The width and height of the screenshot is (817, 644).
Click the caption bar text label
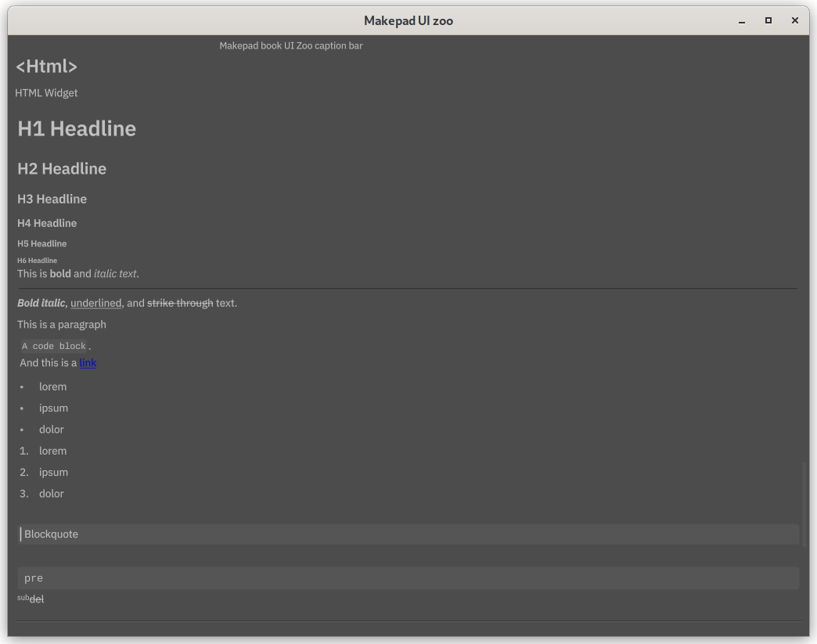pyautogui.click(x=290, y=46)
